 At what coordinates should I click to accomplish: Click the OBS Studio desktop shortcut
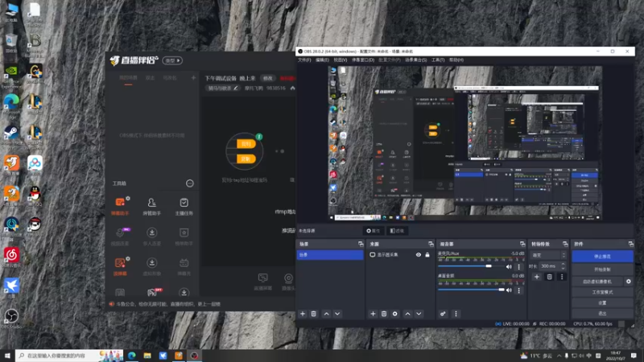pos(11,318)
